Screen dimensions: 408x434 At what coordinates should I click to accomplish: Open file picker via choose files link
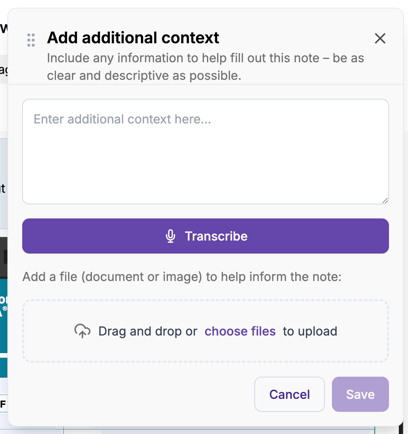click(240, 331)
